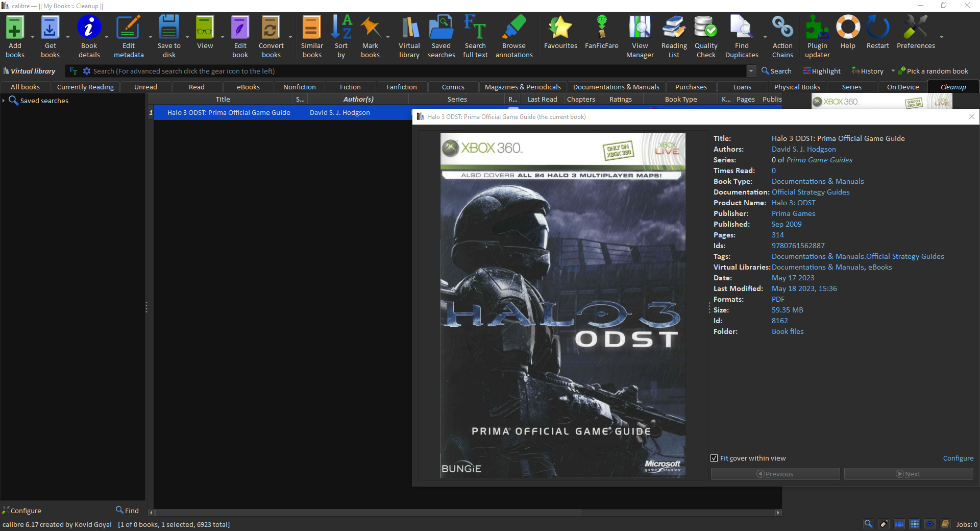Open the View Manager plugin

point(640,28)
